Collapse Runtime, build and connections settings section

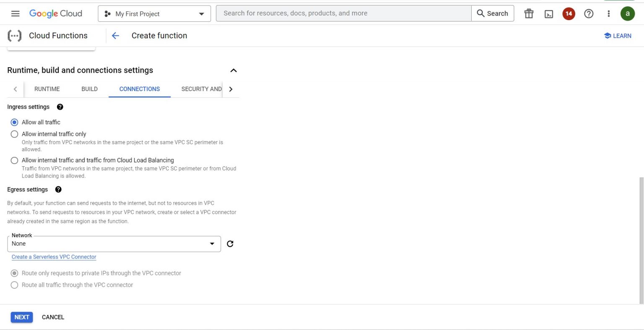[234, 70]
